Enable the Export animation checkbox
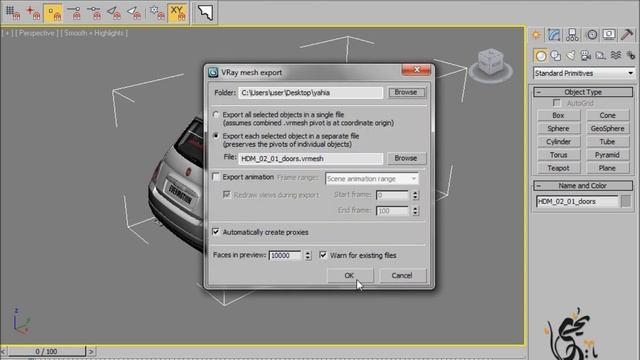 click(216, 177)
